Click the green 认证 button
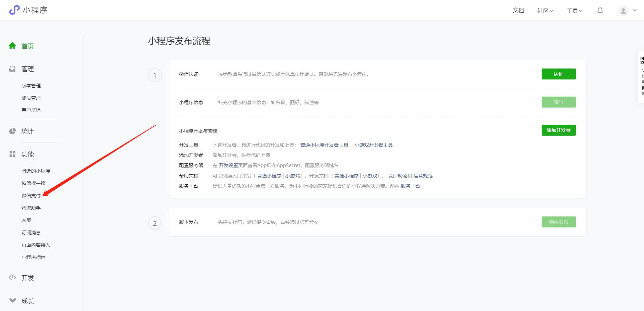This screenshot has height=311, width=644. point(558,74)
